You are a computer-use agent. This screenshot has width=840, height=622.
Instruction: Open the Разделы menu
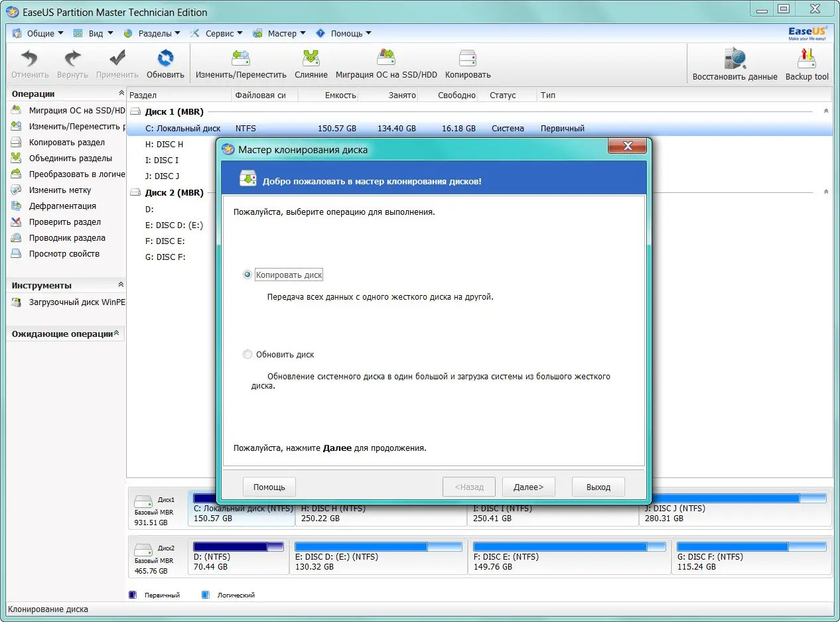click(x=152, y=33)
